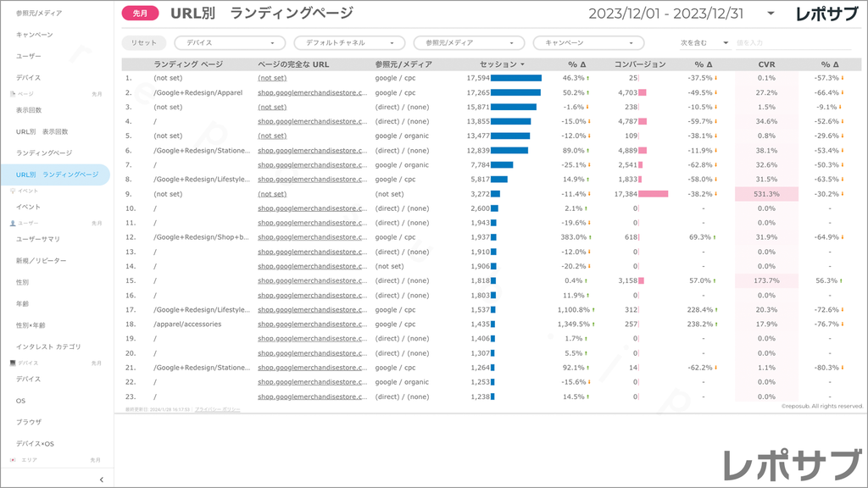Expand the 参照元/メディア filter dropdown
The height and width of the screenshot is (488, 868).
[469, 42]
